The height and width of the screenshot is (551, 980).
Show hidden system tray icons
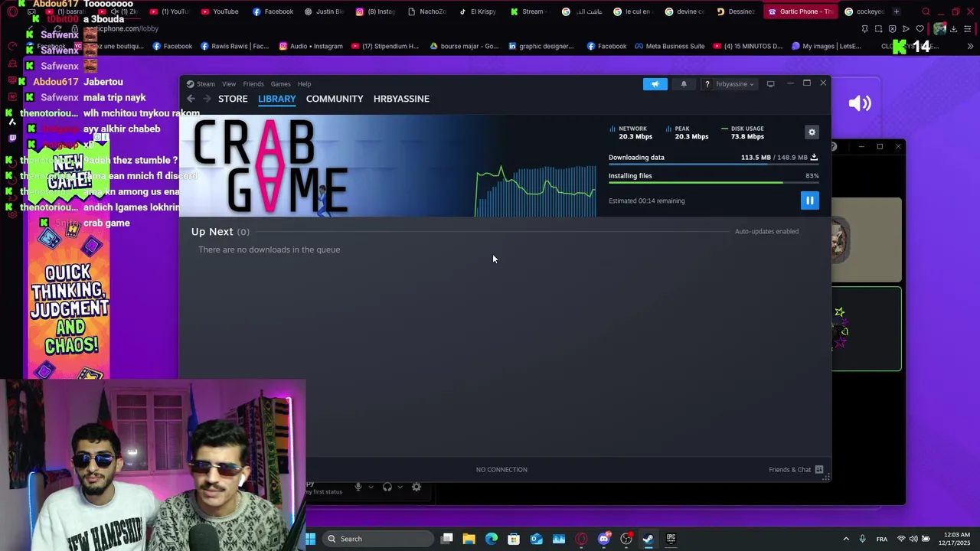[846, 539]
